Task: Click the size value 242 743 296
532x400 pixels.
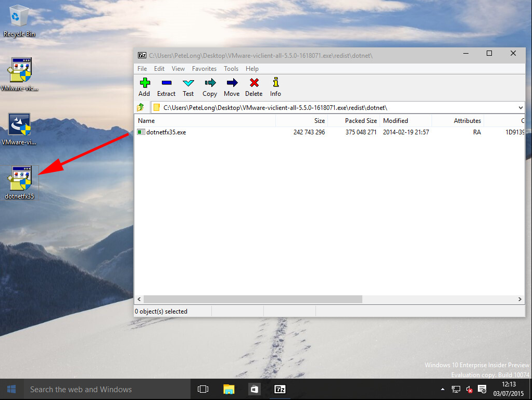Action: 309,132
